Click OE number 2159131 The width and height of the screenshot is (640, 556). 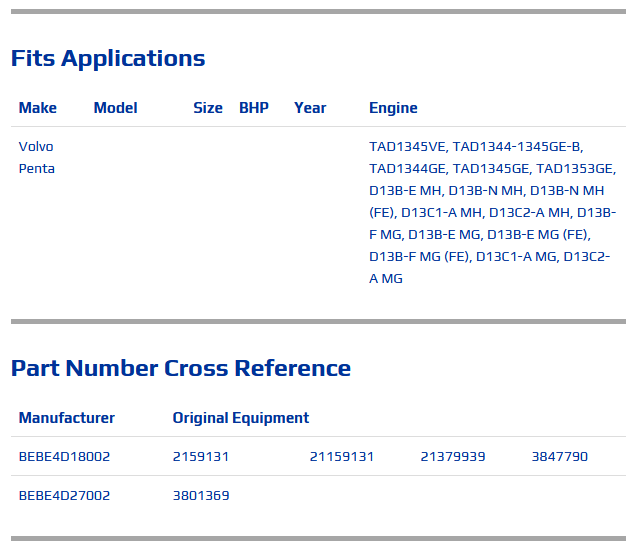[x=201, y=456]
